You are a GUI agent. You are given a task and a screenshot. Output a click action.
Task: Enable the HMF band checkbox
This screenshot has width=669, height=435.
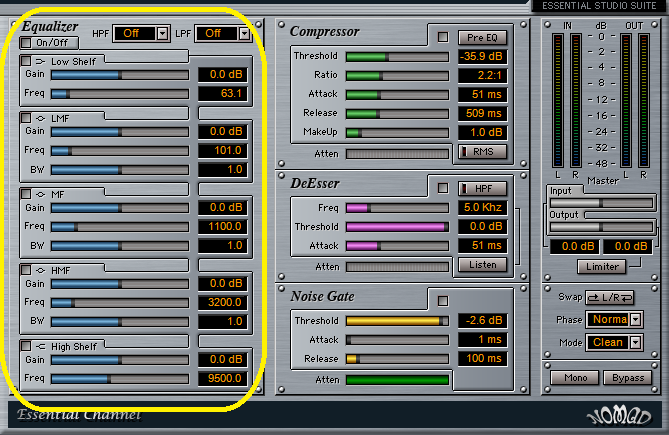[x=26, y=270]
